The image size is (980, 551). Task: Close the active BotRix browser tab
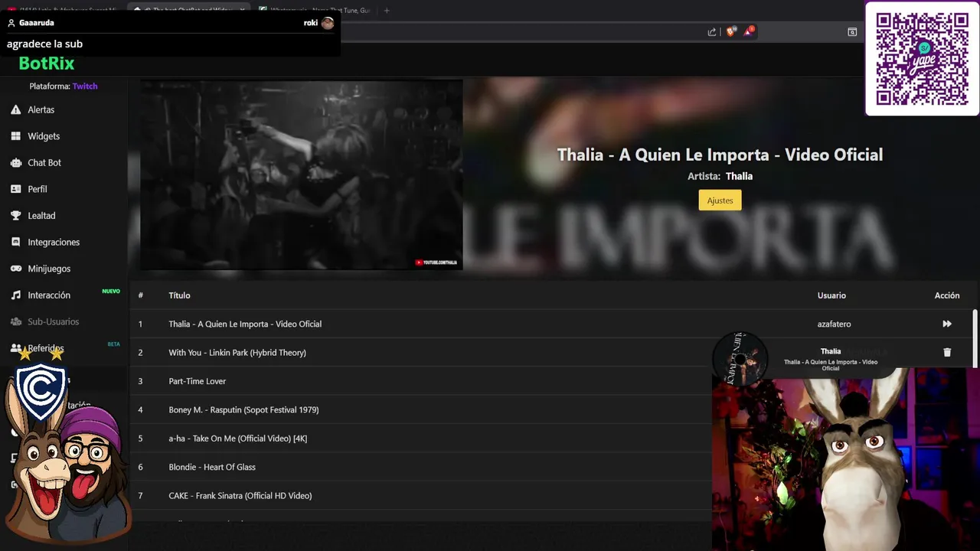coord(242,11)
